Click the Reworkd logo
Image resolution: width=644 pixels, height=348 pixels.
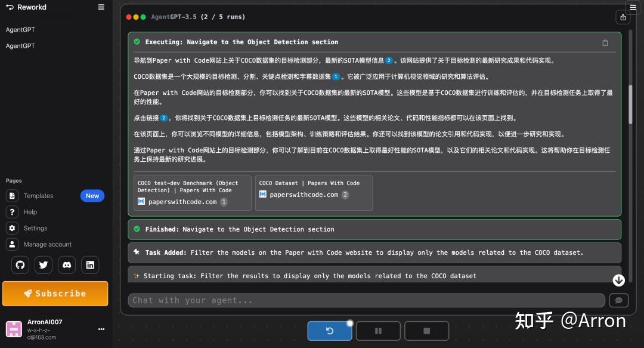(26, 7)
